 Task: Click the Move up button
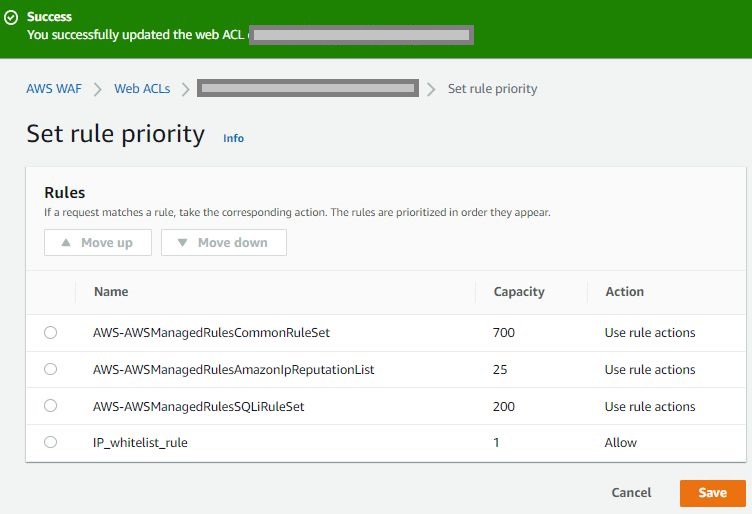98,242
